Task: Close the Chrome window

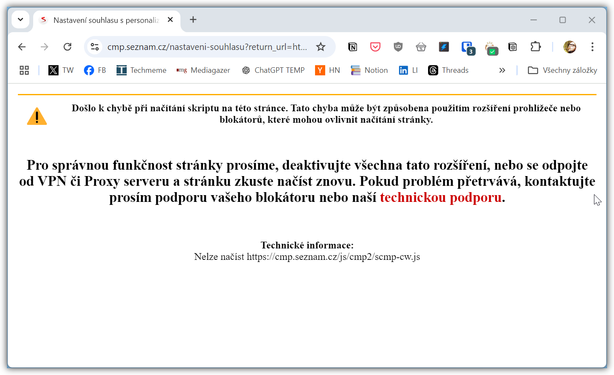Action: coord(592,20)
